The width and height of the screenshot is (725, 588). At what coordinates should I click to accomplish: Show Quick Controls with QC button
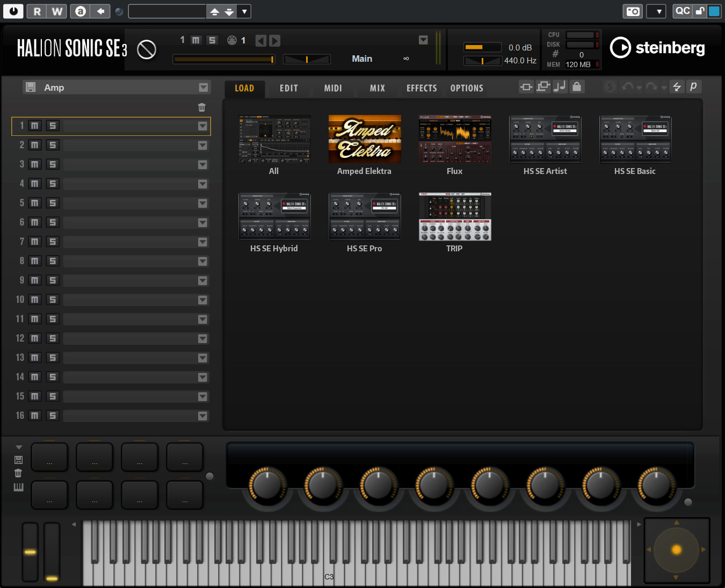(x=683, y=11)
